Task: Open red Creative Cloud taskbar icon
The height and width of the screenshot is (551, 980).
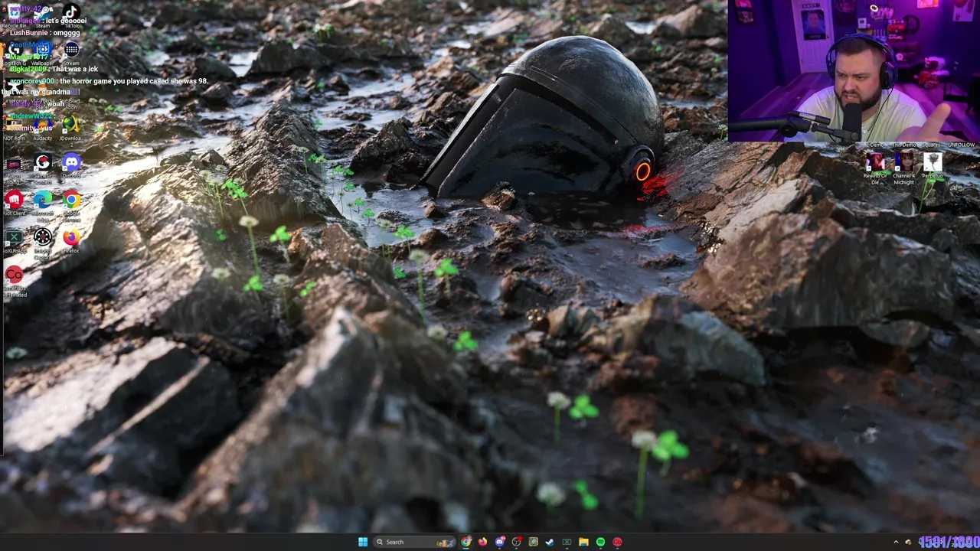Action: click(x=617, y=542)
